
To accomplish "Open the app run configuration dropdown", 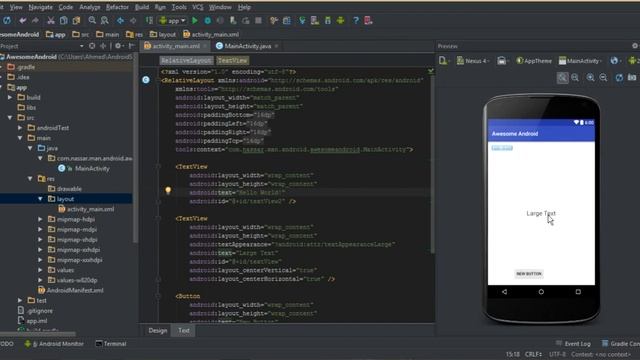I will (173, 20).
